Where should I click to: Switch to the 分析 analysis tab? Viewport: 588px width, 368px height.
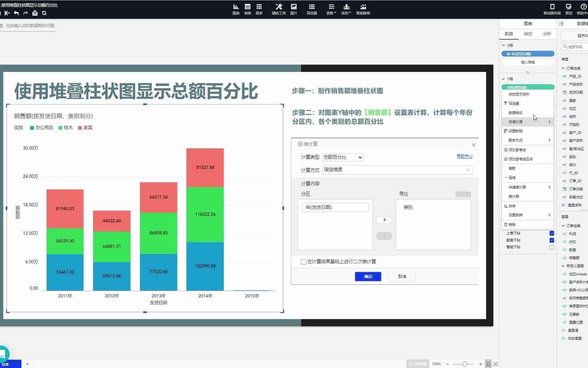547,34
